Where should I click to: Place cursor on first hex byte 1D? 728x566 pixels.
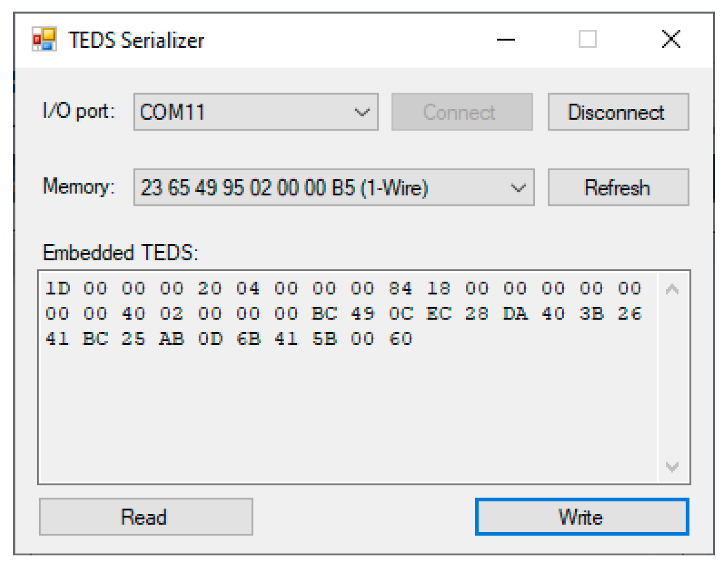click(x=58, y=288)
